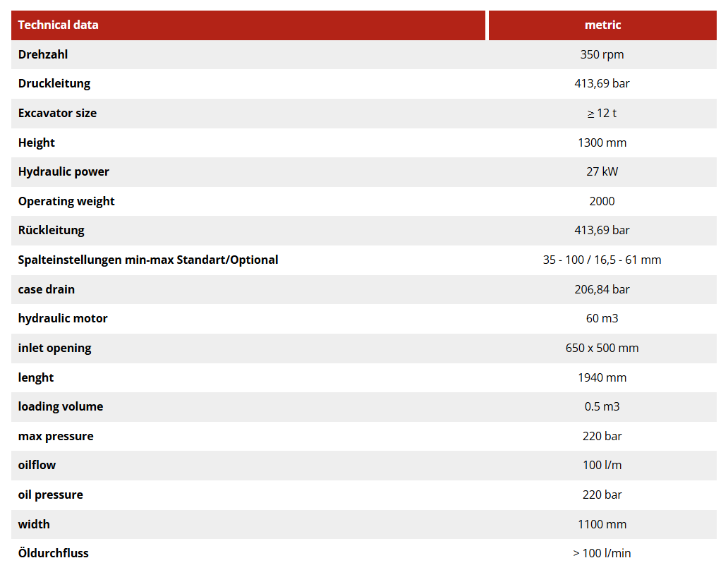The image size is (728, 582).
Task: Select the 'loading volume' label
Action: [x=61, y=406]
